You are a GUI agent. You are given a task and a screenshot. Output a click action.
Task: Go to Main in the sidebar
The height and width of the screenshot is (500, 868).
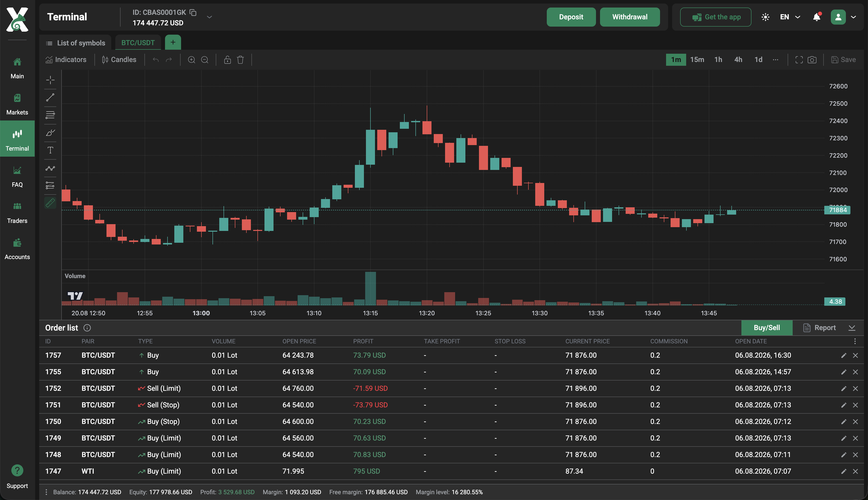coord(17,68)
